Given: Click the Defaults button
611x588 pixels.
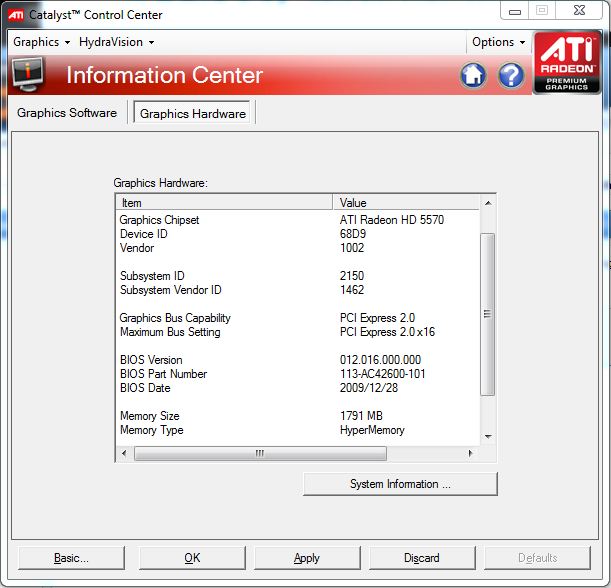Looking at the screenshot, I should click(537, 558).
